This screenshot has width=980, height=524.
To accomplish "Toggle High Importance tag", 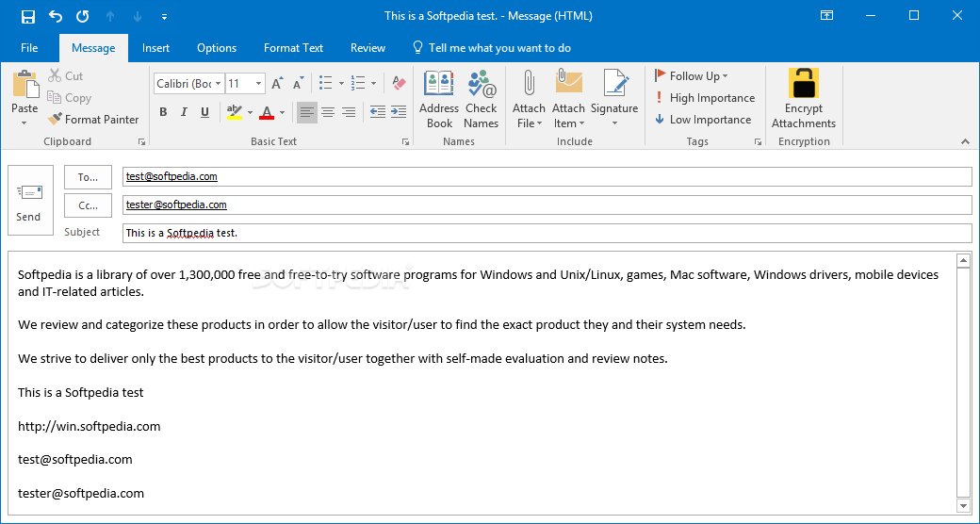I will coord(705,98).
